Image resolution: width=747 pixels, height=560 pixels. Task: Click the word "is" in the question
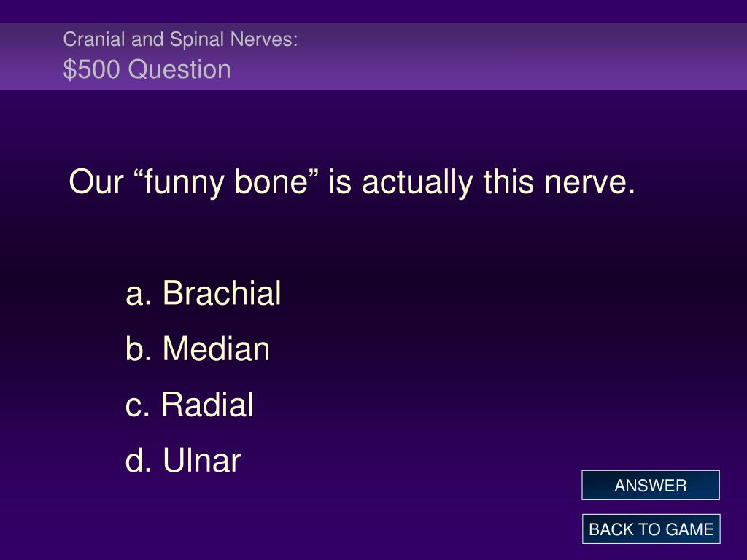[x=340, y=182]
